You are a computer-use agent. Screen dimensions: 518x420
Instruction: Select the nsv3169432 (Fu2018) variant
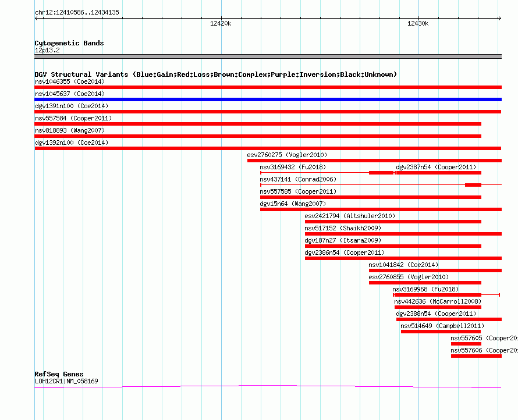pyautogui.click(x=293, y=167)
